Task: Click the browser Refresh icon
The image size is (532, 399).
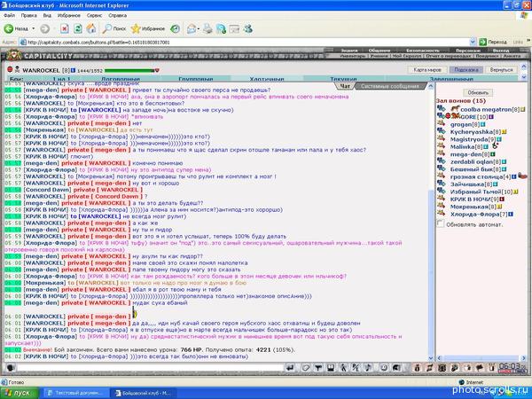Action: pos(78,29)
